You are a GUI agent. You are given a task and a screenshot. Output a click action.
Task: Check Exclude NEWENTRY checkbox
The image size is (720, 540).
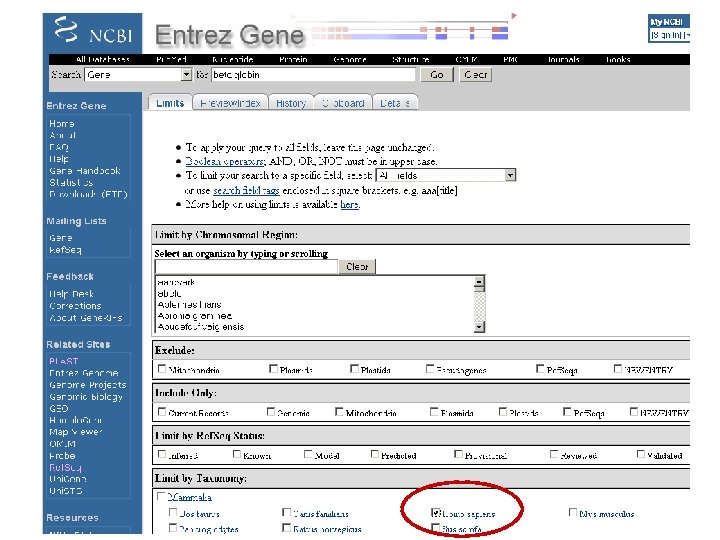click(x=618, y=369)
